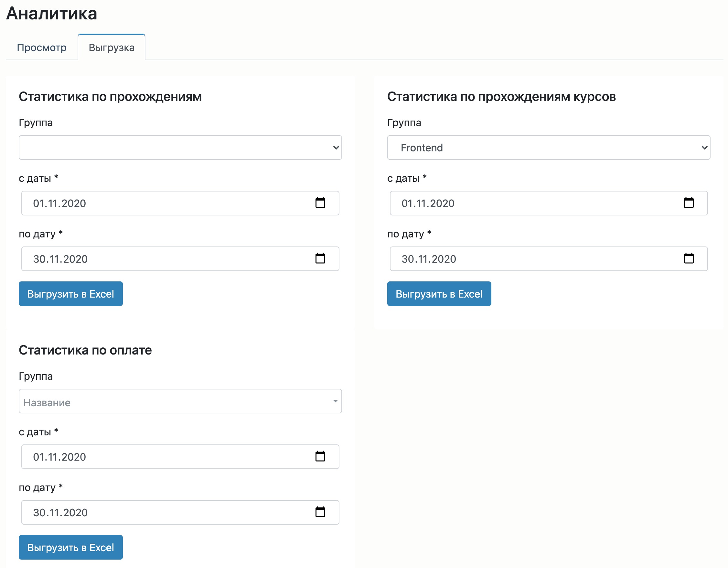The image size is (728, 568).
Task: Click Выгрузить в Excel under Статистика по прохождениям
Action: click(x=71, y=294)
